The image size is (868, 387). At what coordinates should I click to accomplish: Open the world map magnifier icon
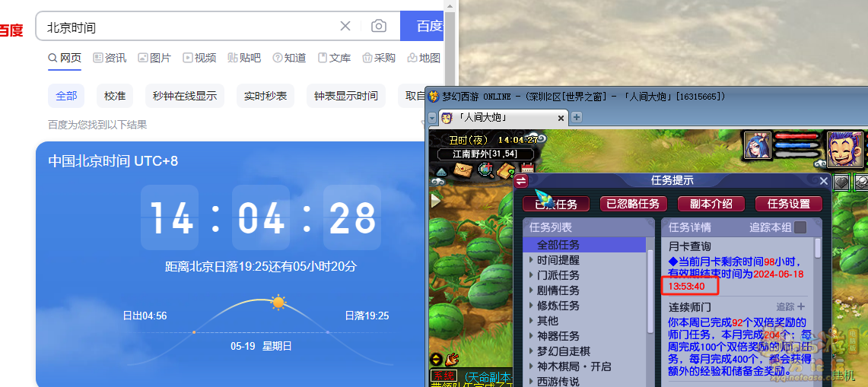485,170
